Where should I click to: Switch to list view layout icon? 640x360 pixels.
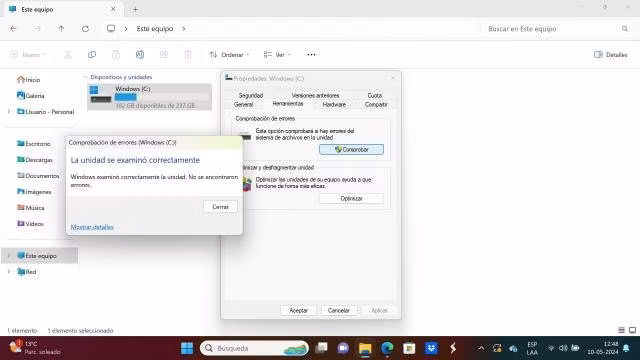click(x=621, y=330)
